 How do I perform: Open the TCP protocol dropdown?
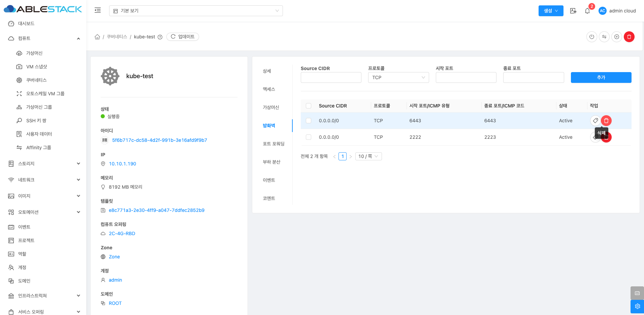pyautogui.click(x=398, y=77)
